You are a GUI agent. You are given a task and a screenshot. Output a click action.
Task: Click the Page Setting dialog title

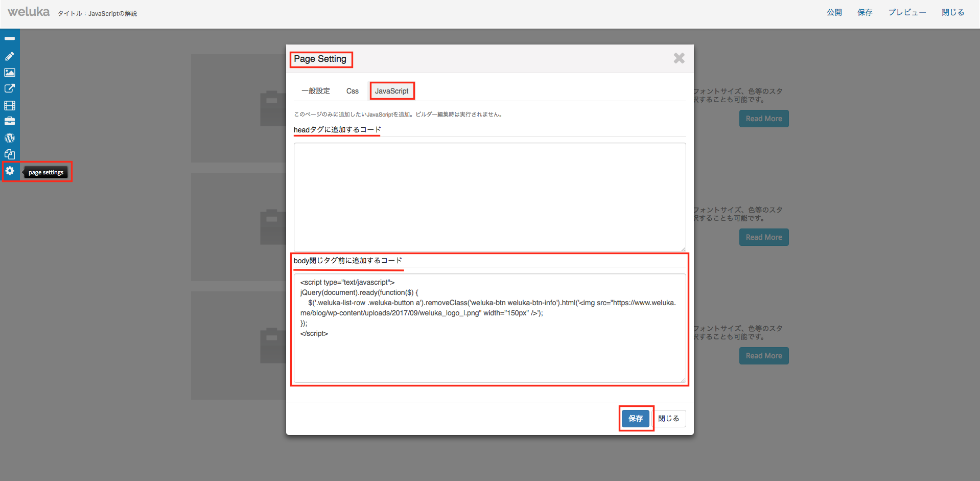click(x=320, y=59)
